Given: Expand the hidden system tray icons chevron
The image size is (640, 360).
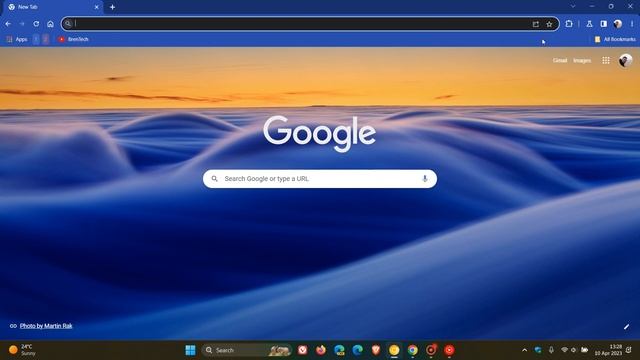Looking at the screenshot, I should [524, 350].
